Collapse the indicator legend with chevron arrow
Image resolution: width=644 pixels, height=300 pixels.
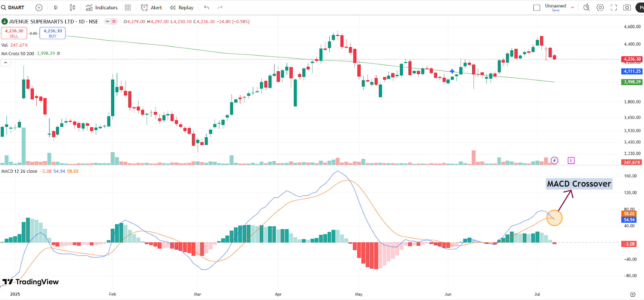click(6, 63)
